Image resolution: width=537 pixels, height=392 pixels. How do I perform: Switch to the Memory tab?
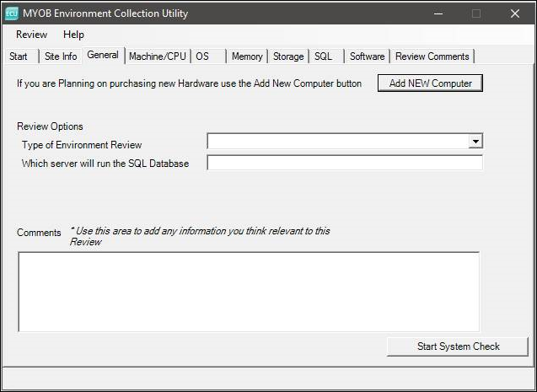tap(247, 56)
